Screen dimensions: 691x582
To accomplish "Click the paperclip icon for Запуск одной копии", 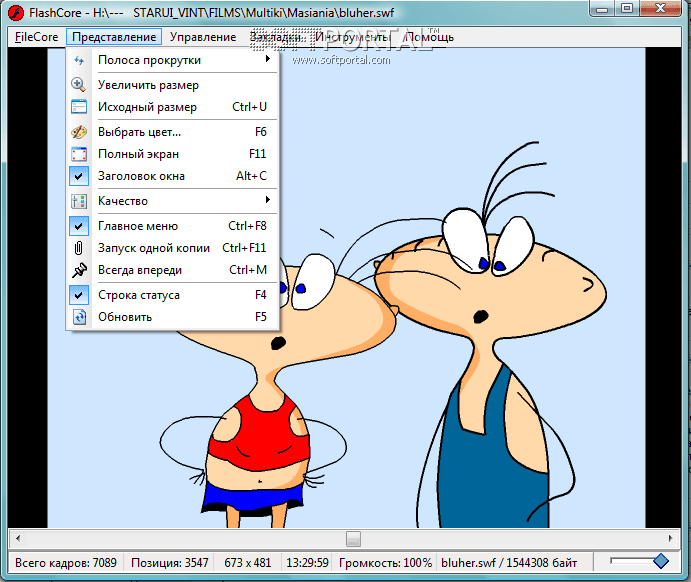I will (x=78, y=248).
